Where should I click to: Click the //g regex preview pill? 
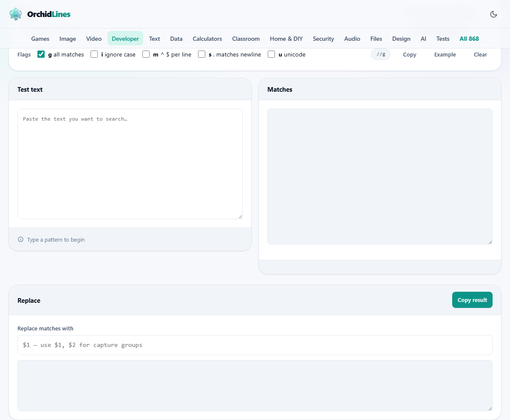[x=381, y=54]
